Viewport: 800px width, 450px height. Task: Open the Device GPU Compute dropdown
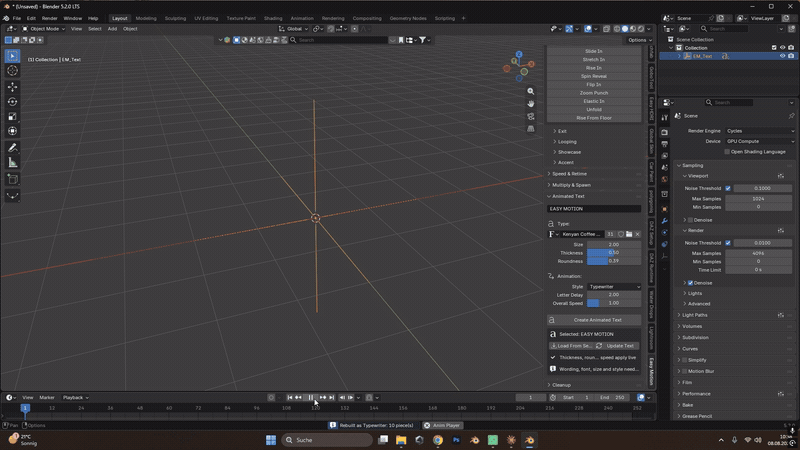(x=760, y=141)
